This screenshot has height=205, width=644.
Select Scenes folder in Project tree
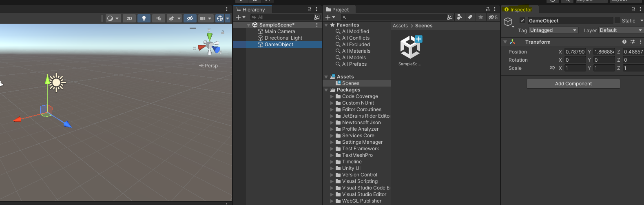(351, 83)
